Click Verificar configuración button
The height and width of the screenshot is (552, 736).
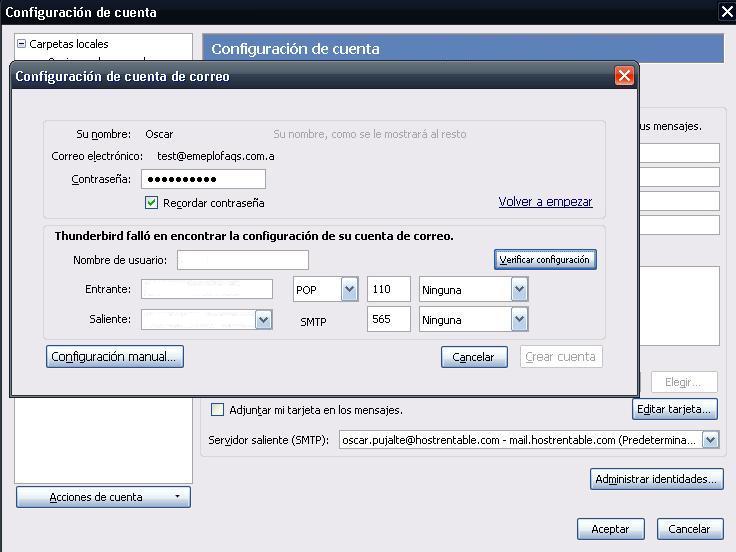[545, 260]
